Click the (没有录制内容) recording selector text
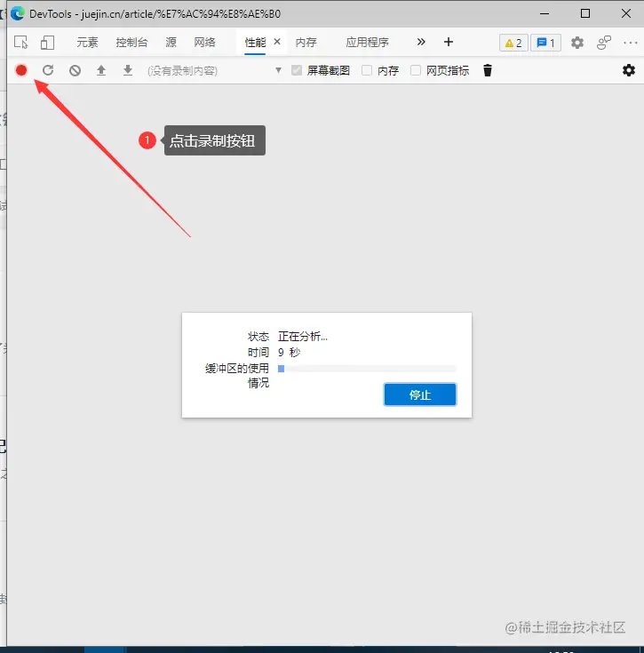The image size is (644, 653). pyautogui.click(x=182, y=71)
